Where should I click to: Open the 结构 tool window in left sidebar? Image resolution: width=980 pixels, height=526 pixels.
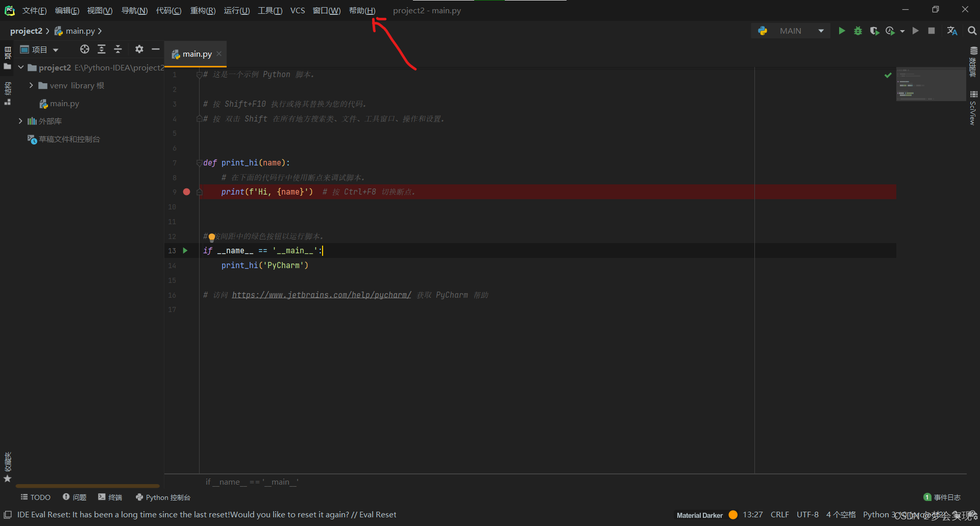tap(8, 93)
